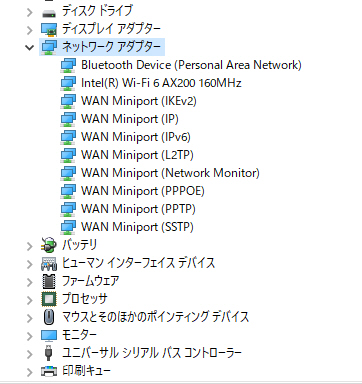Click the ファームウェア chip icon
Image resolution: width=362 pixels, height=384 pixels.
(x=49, y=281)
